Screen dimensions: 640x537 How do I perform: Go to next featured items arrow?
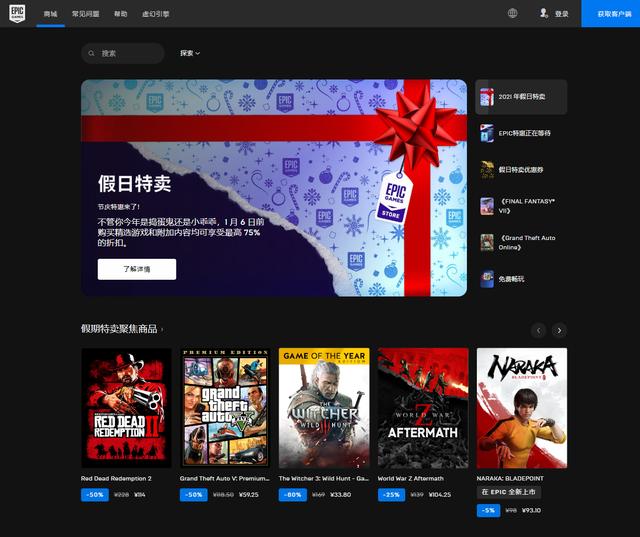click(x=559, y=330)
